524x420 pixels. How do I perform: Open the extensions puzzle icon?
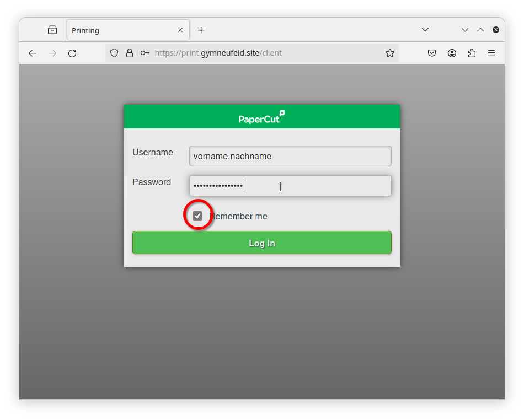[472, 53]
